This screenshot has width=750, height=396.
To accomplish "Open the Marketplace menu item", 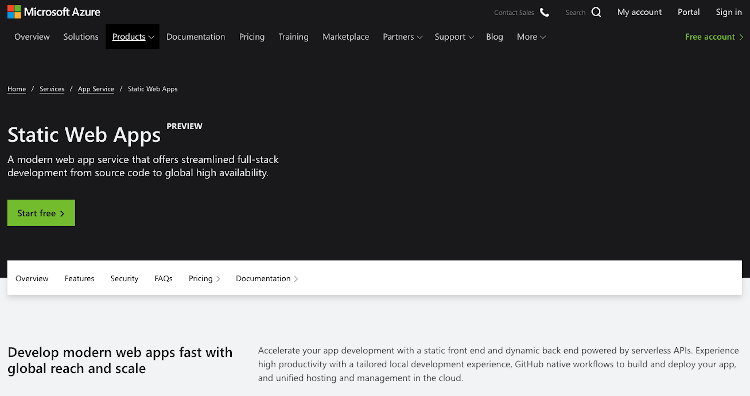I will tap(346, 37).
